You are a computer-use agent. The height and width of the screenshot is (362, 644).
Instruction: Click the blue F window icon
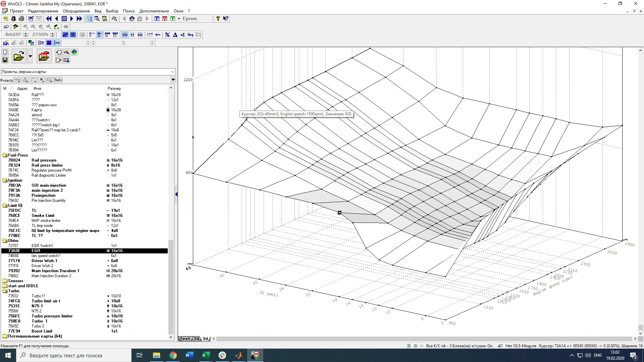click(157, 19)
